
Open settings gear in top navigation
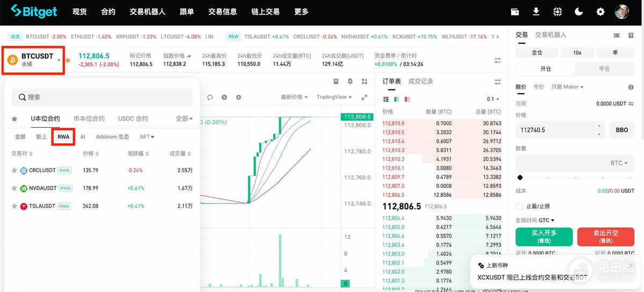(601, 11)
